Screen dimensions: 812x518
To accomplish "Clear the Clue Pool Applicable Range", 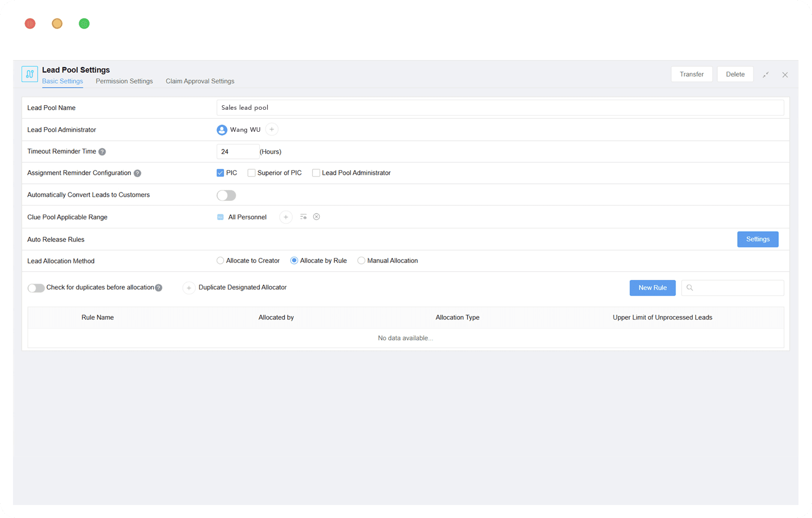I will tap(317, 217).
